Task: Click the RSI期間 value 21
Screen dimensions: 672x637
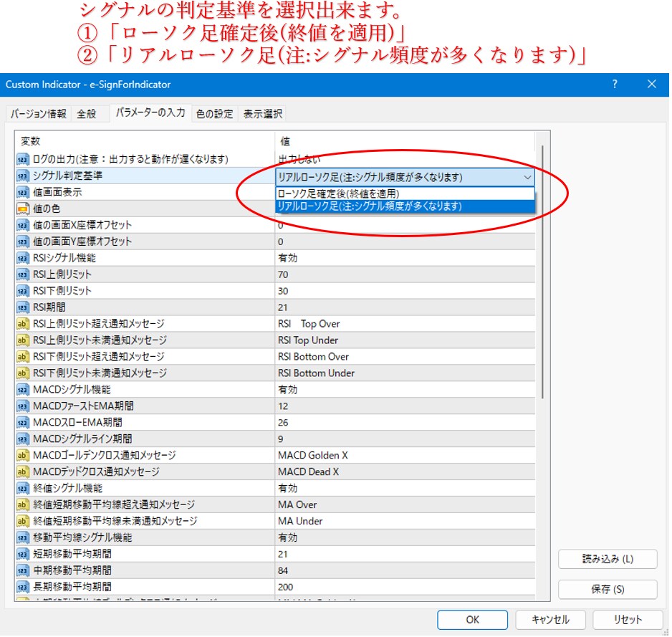Action: coord(283,308)
